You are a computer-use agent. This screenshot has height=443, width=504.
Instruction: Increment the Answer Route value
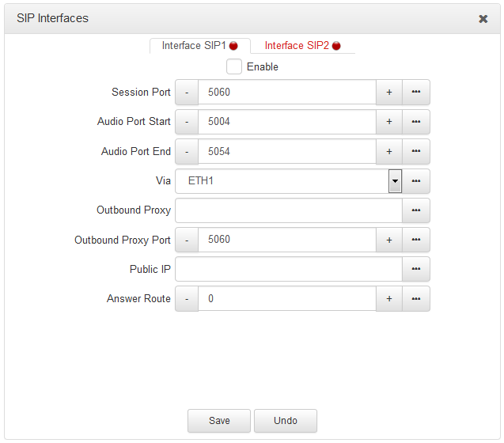[388, 298]
